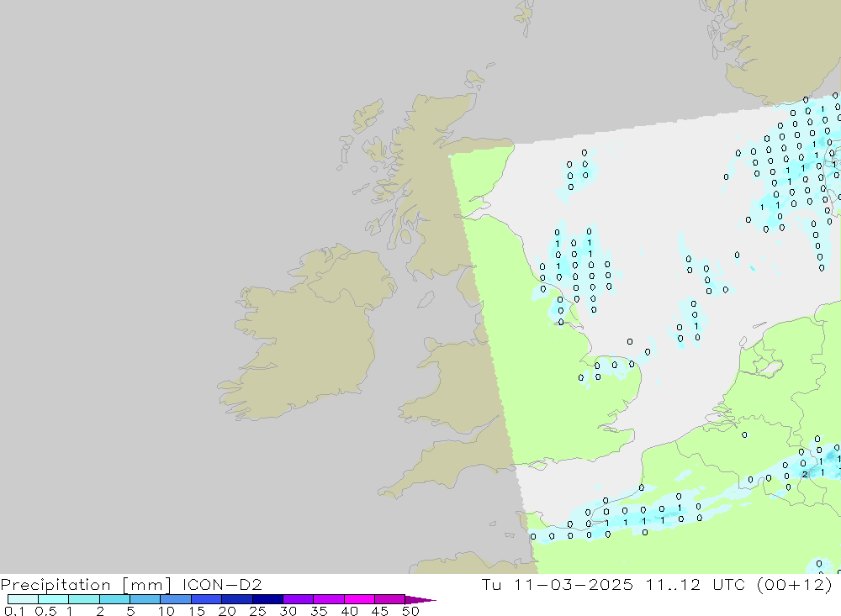This screenshot has width=841, height=616.
Task: Click the 45–50 mm legend swatch
Action: pos(389,599)
